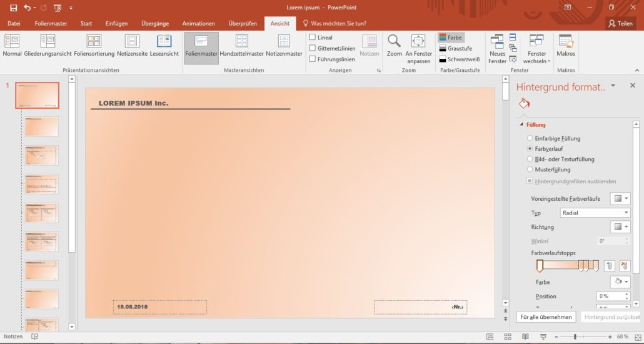Select Einfarbige Füllung option
The image size is (644, 344).
click(x=530, y=138)
